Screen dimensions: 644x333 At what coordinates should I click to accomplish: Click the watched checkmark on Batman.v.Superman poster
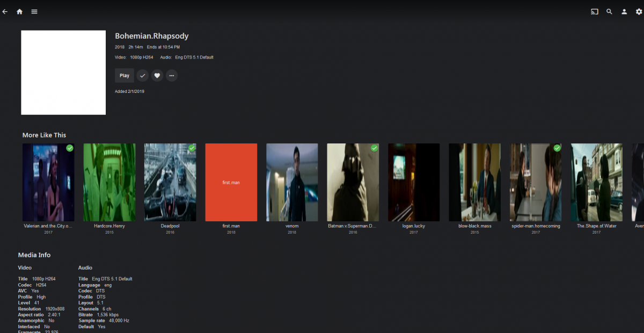(375, 148)
